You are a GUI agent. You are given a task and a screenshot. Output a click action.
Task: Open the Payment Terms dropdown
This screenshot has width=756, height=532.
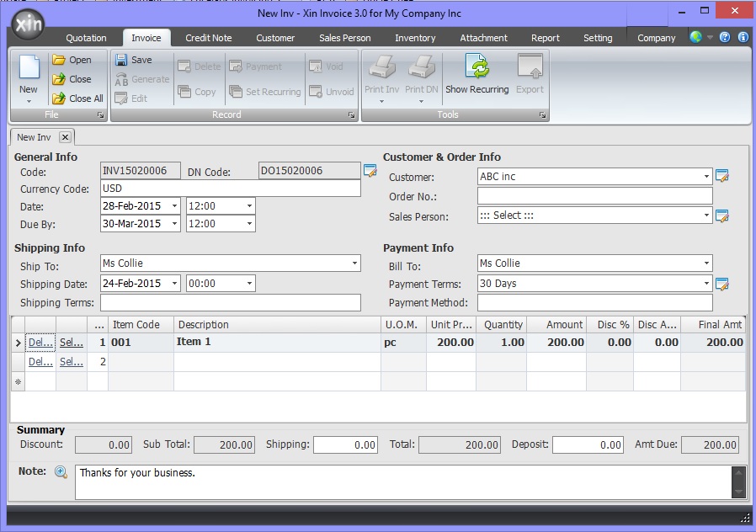tap(706, 284)
